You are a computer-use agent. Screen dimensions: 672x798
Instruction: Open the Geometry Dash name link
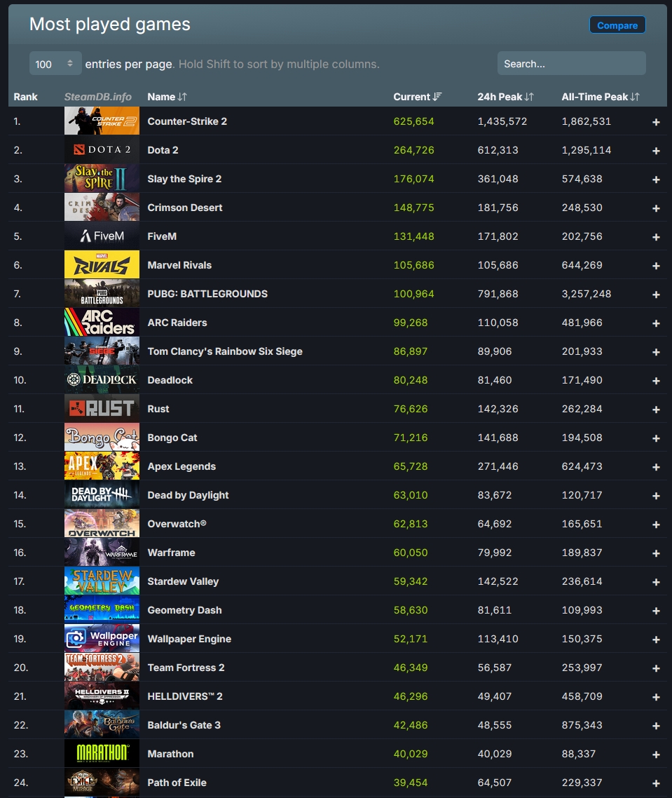185,610
